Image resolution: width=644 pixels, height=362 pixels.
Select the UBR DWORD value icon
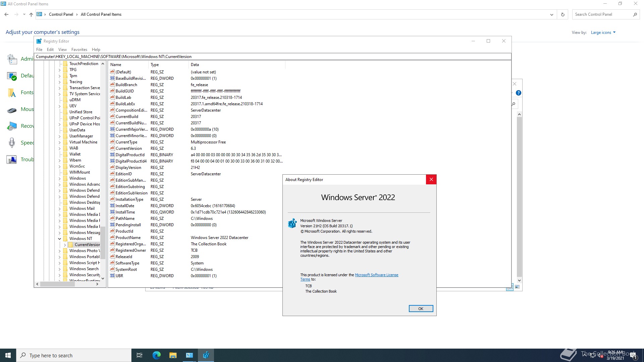click(x=112, y=276)
